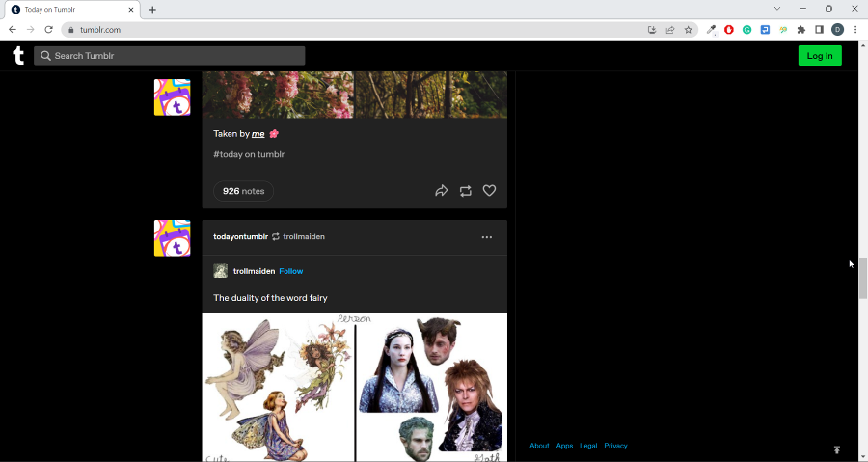Open the #today on tumblr tag
Image resolution: width=868 pixels, height=462 pixels.
click(x=249, y=154)
